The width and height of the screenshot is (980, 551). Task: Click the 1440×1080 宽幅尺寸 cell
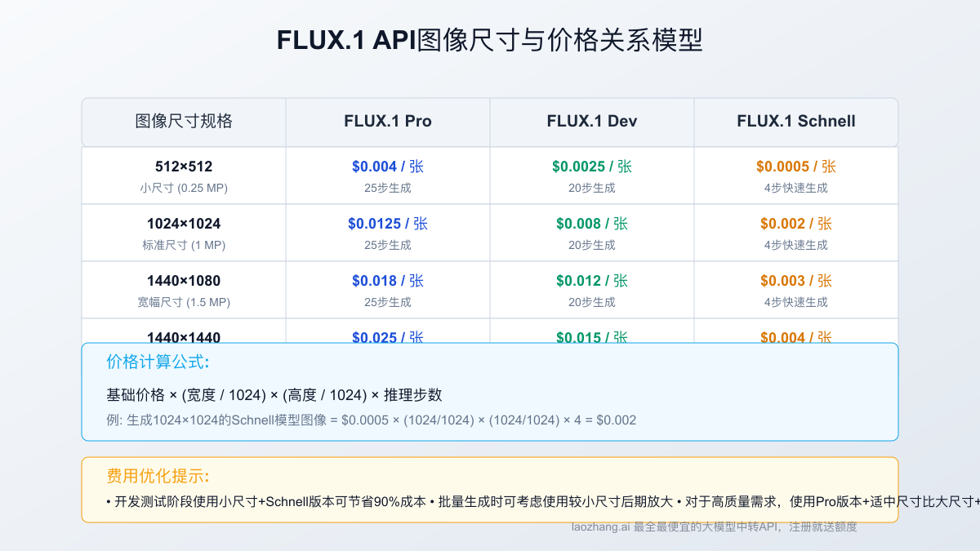(183, 289)
